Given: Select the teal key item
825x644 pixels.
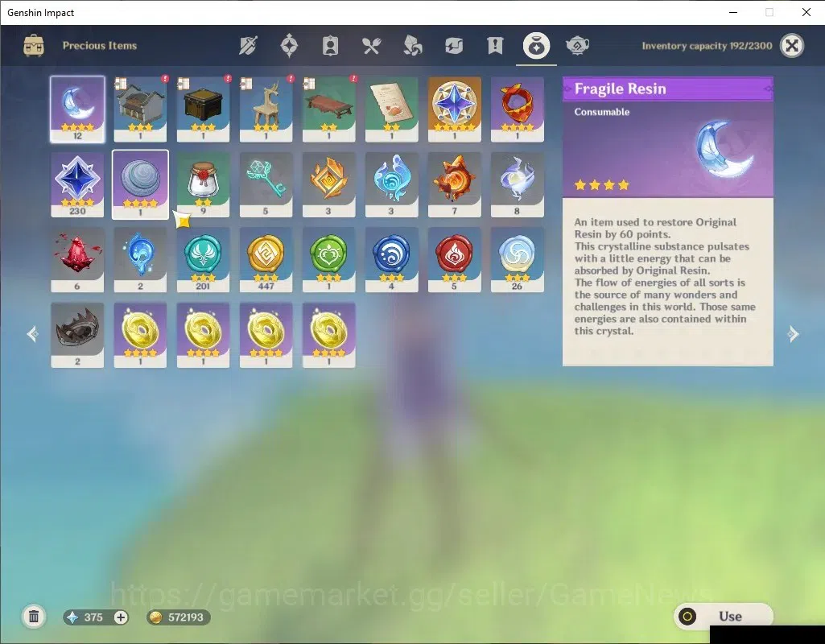Looking at the screenshot, I should pos(266,184).
